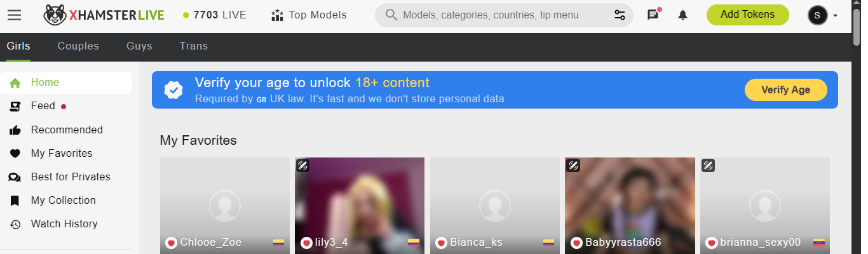Open the account dropdown arrow next to avatar
The image size is (868, 254).
pyautogui.click(x=835, y=16)
